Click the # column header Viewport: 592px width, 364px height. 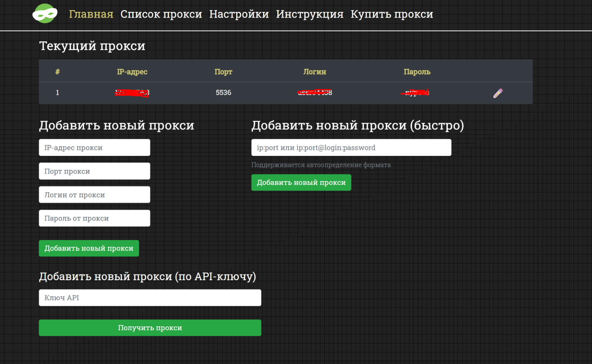57,72
